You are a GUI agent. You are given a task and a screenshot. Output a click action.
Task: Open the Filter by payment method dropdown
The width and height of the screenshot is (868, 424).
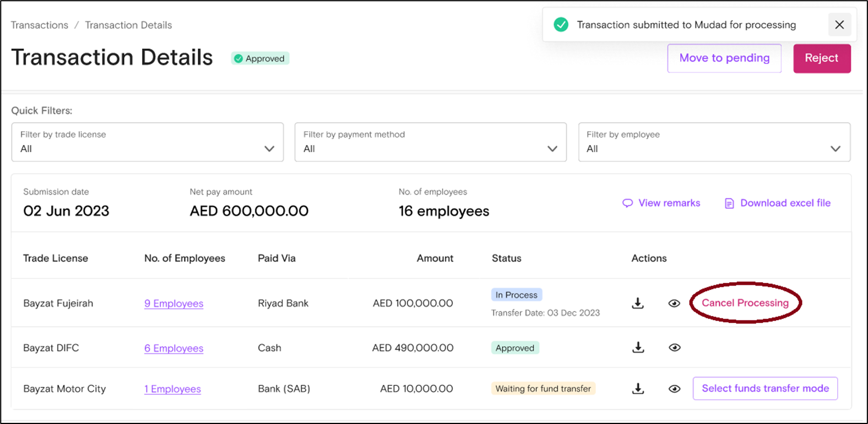click(431, 142)
